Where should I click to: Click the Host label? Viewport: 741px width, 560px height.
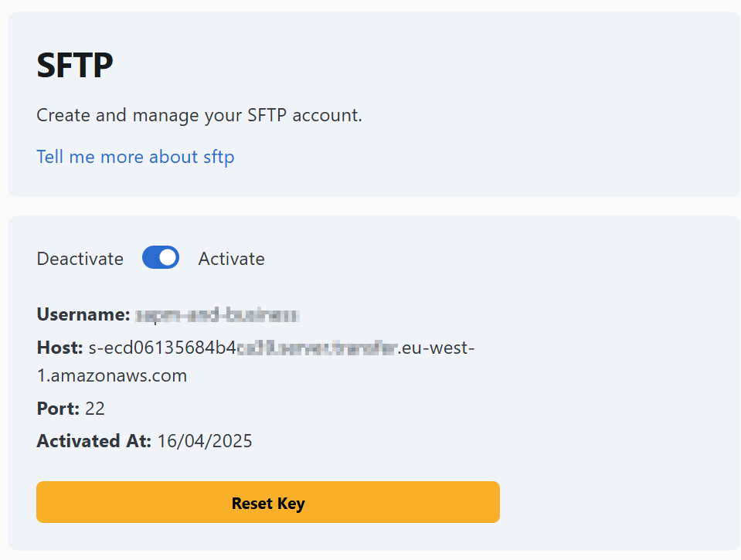pos(60,348)
